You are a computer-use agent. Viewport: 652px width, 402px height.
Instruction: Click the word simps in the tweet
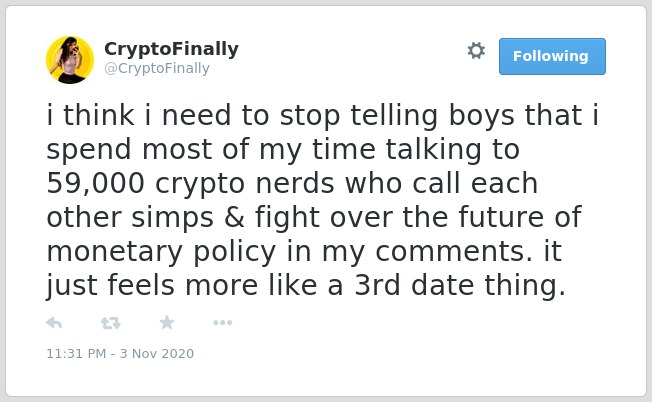172,218
